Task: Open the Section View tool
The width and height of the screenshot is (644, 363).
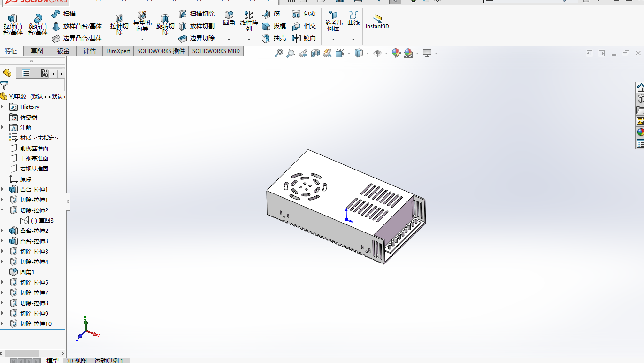Action: [315, 53]
